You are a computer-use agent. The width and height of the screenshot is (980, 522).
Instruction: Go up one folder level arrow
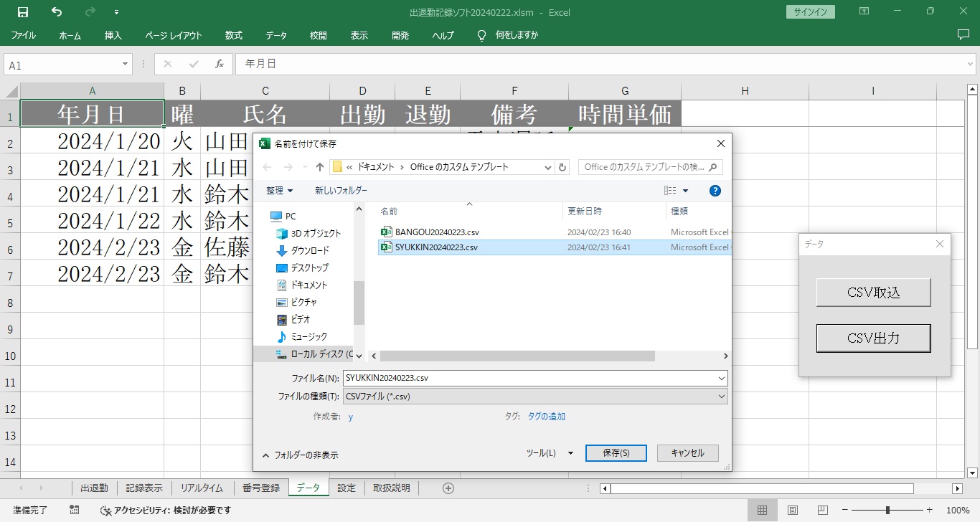coord(320,167)
